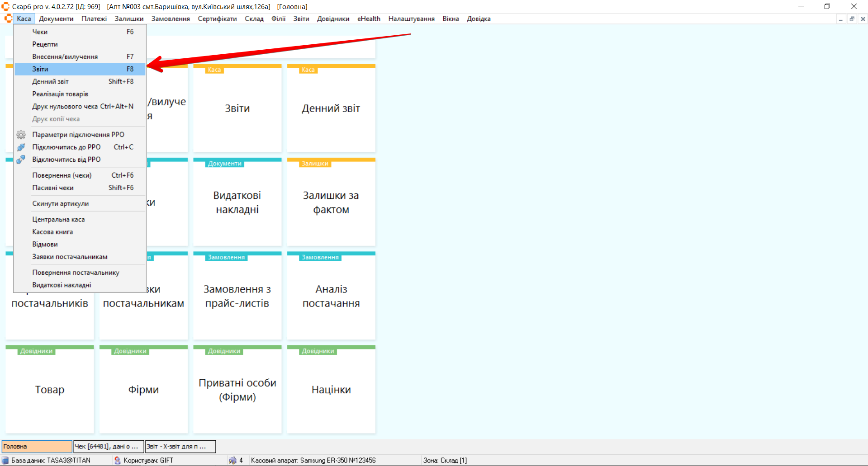Switch to Звіт - Х-звіт tab
Image resolution: width=868 pixels, height=466 pixels.
coord(180,447)
